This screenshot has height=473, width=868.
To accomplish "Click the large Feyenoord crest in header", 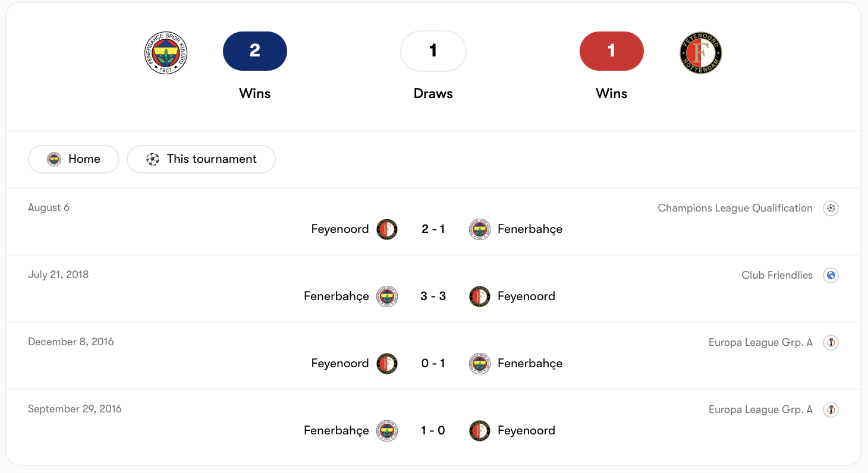I will (701, 53).
